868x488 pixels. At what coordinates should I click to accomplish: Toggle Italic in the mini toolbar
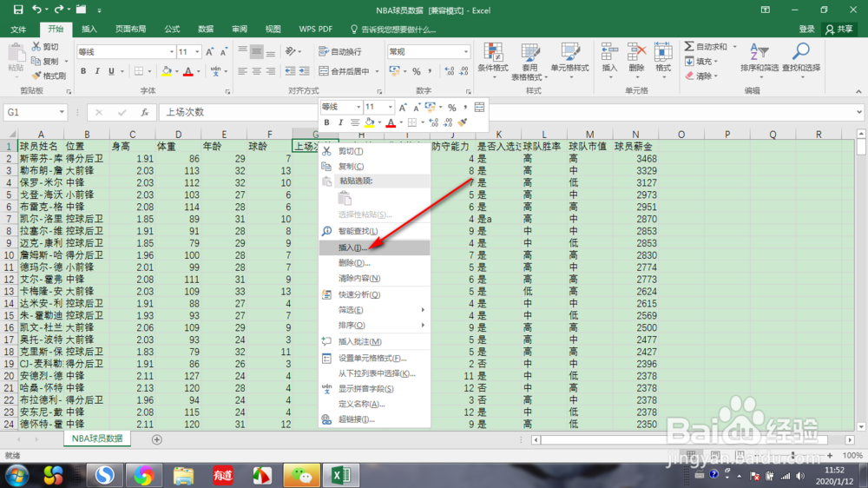click(340, 122)
